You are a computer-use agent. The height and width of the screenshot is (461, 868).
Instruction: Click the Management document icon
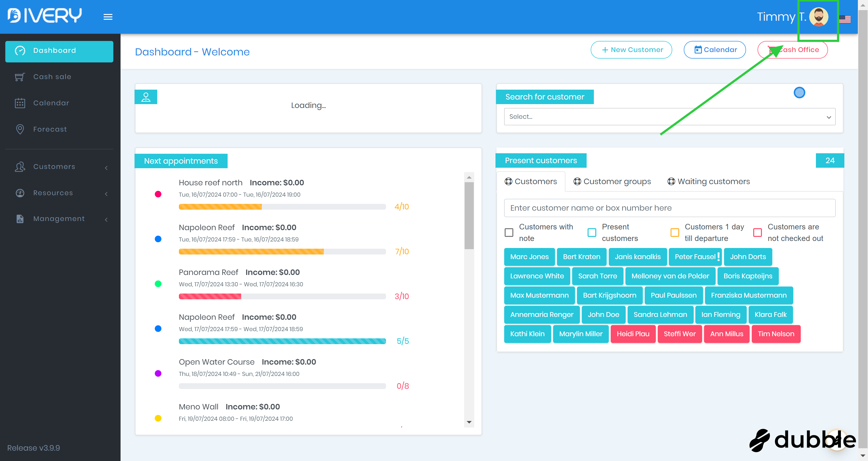(x=20, y=219)
